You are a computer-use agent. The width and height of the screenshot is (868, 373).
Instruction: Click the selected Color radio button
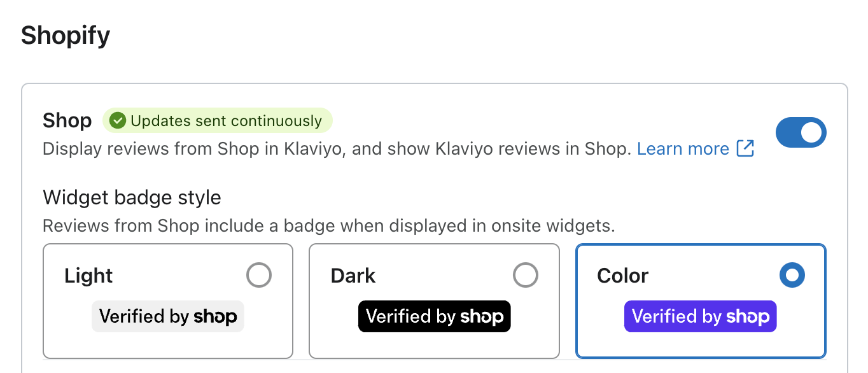[x=792, y=276]
